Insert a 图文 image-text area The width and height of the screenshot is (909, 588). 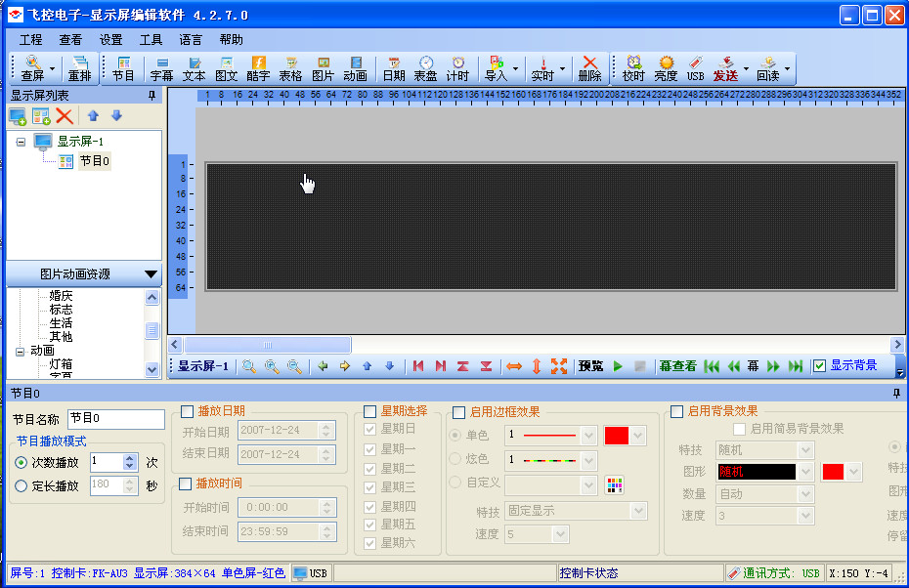pyautogui.click(x=226, y=68)
